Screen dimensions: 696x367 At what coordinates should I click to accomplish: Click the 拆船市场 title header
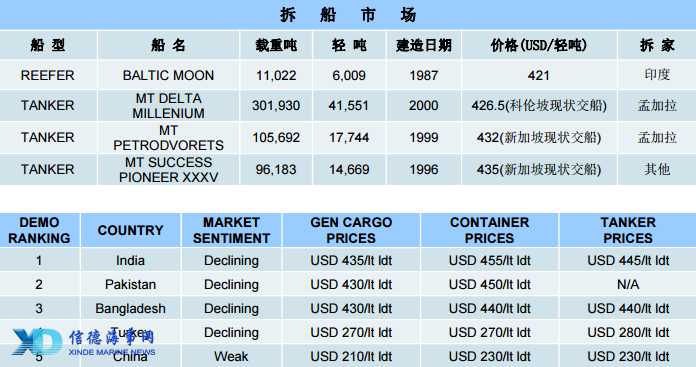pyautogui.click(x=348, y=15)
